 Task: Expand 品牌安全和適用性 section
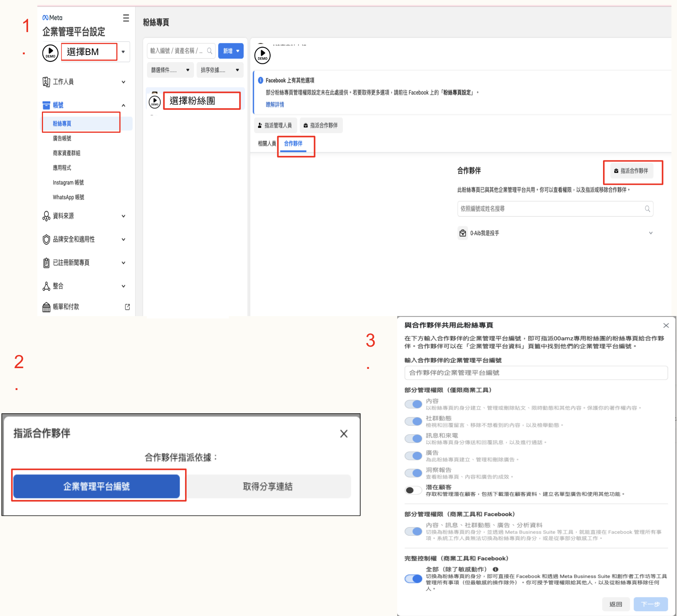pyautogui.click(x=124, y=239)
